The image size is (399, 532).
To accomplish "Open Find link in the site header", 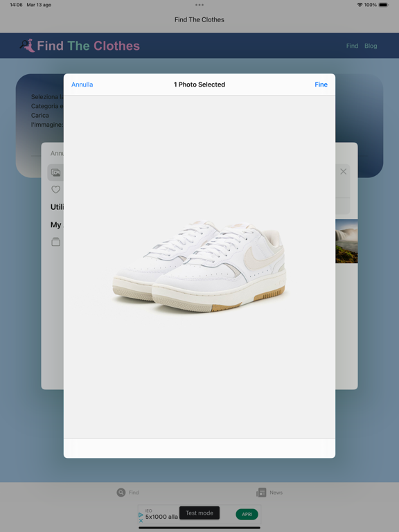I will tap(352, 46).
